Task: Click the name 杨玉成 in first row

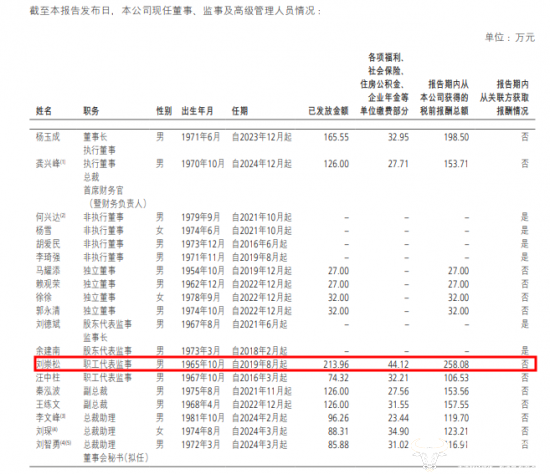Action: (48, 137)
